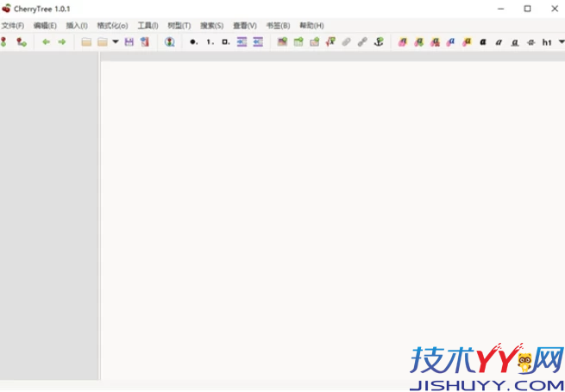The image size is (565, 392).
Task: Expand the toolbar overflow arrow after h1
Action: (x=562, y=41)
